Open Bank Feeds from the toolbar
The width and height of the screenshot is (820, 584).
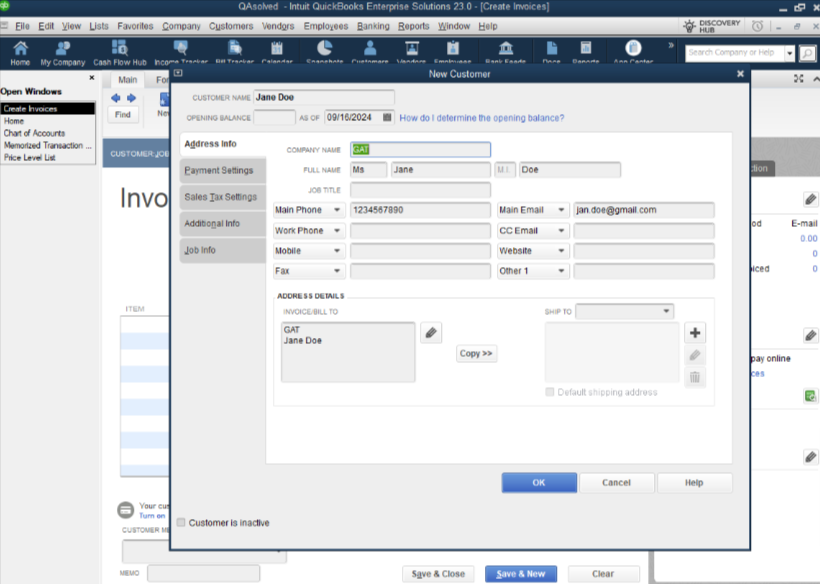click(x=505, y=50)
